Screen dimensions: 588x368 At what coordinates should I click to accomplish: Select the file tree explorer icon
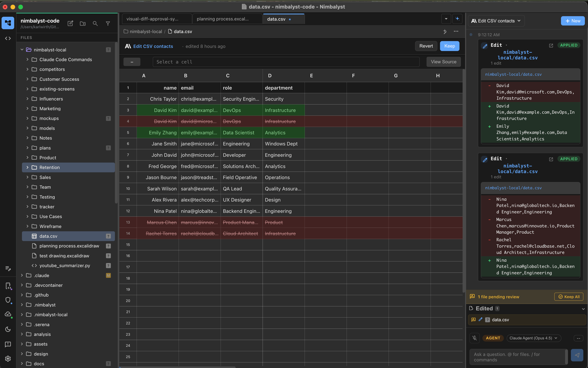click(8, 23)
